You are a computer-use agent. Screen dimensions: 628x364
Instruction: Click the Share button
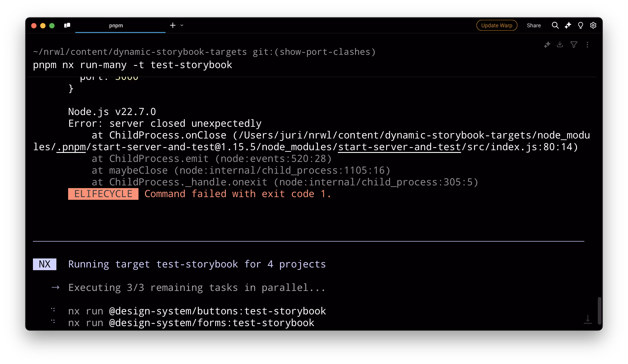pos(533,25)
